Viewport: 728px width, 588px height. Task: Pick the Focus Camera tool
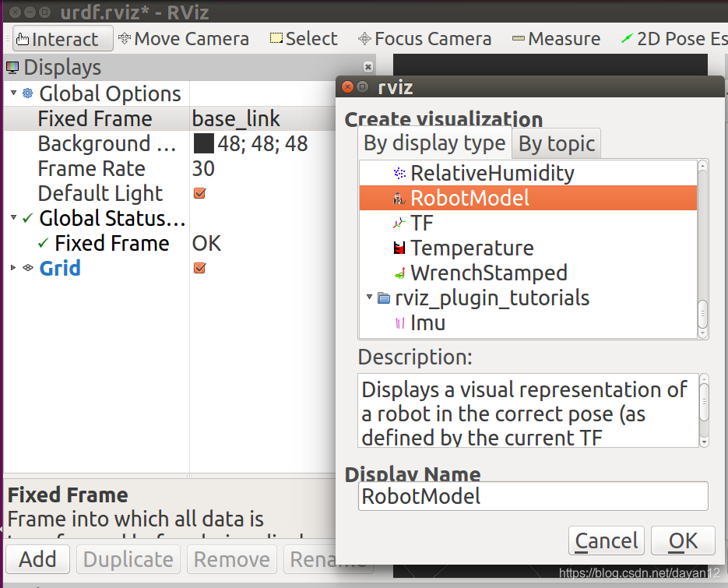point(424,39)
